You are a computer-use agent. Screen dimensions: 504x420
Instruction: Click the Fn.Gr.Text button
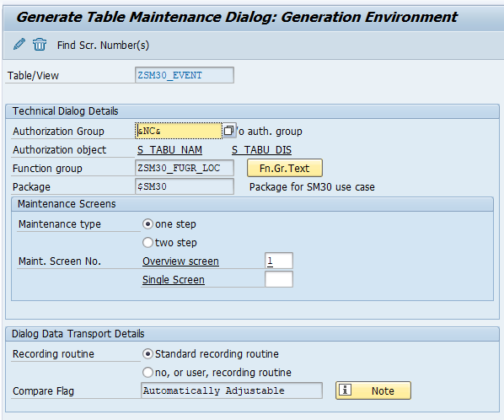pos(285,168)
